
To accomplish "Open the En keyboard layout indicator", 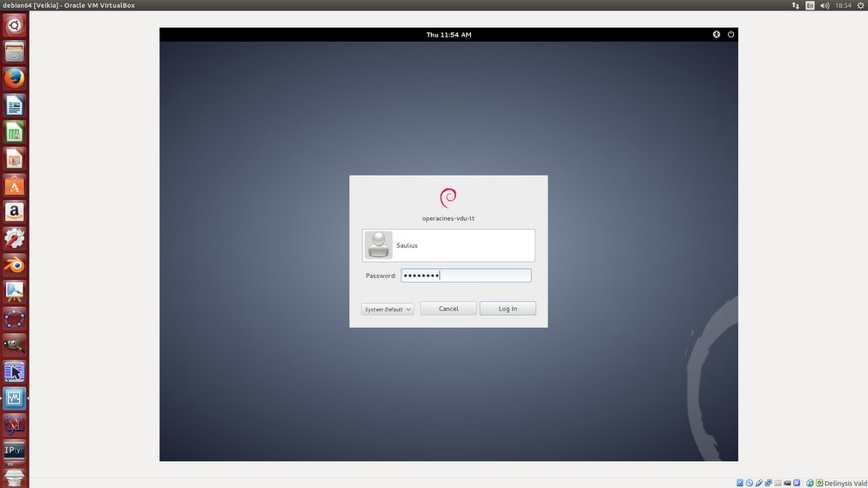I will 810,5.
